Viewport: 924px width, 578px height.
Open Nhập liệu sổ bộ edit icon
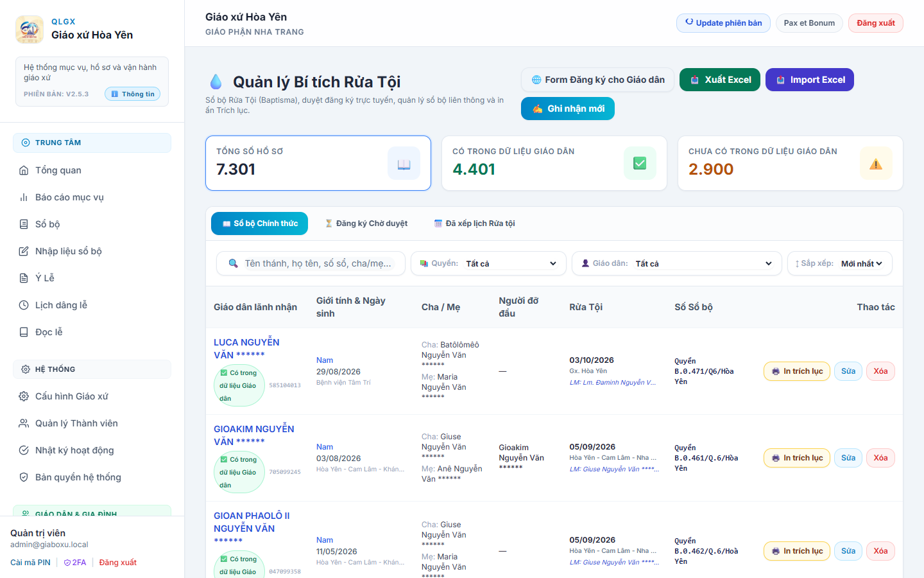pyautogui.click(x=24, y=251)
